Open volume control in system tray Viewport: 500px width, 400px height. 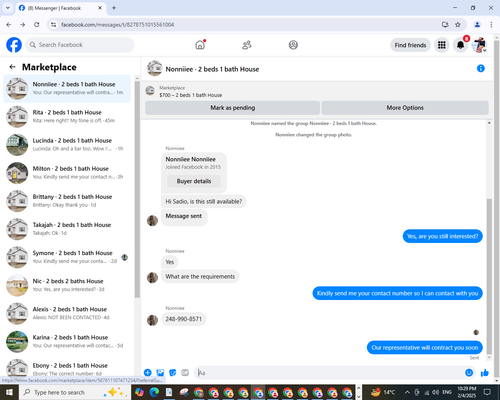pos(436,392)
